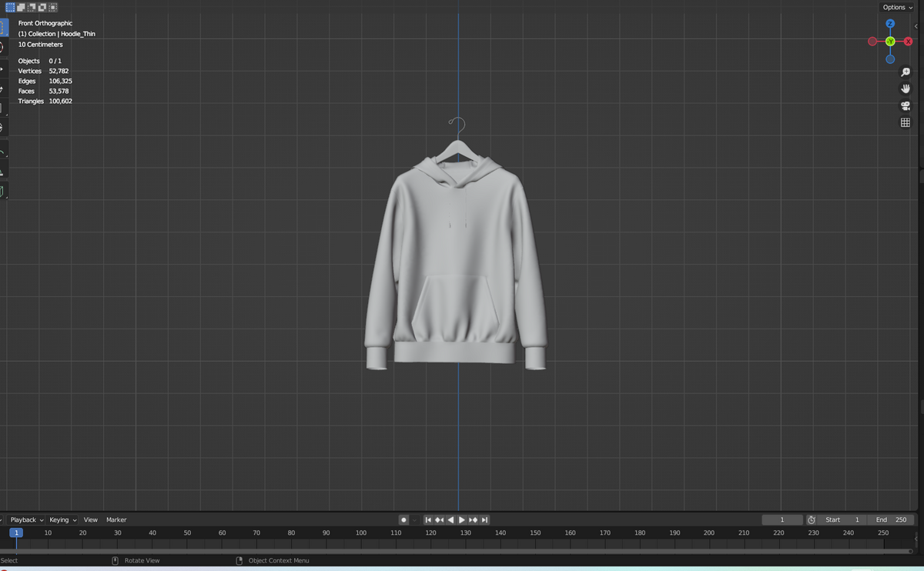Click the unlabeled negative Z gizmo handle
The image size is (924, 571).
click(x=890, y=59)
